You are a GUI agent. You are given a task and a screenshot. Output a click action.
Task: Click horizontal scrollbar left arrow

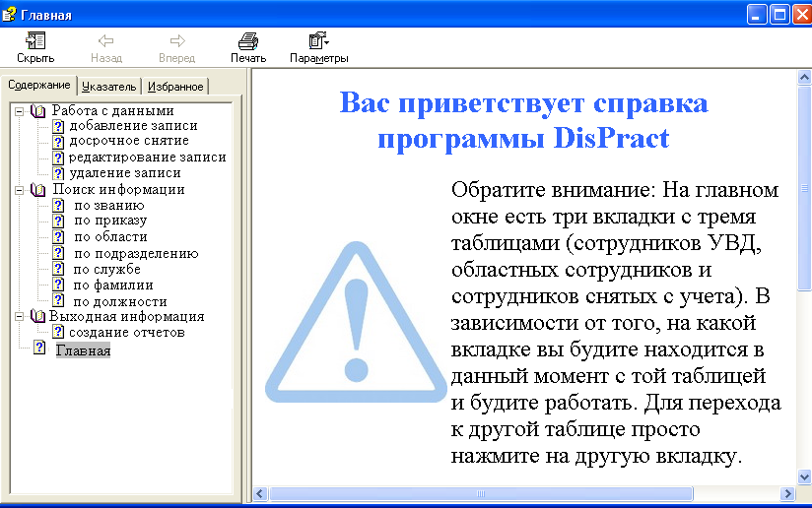[x=260, y=494]
